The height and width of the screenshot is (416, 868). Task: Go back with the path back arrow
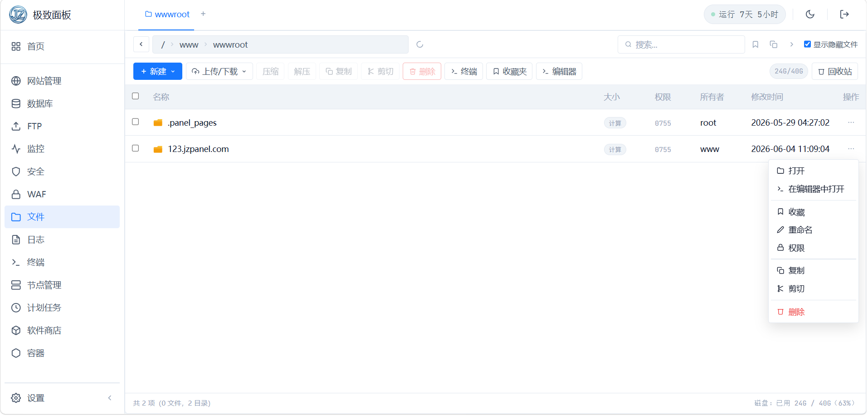tap(141, 44)
